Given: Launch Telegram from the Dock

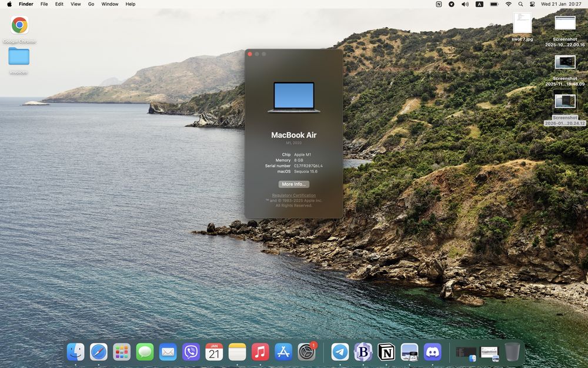Looking at the screenshot, I should click(340, 352).
